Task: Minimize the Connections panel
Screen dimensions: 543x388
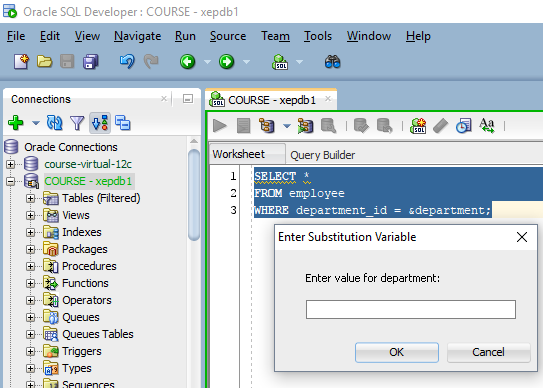Action: [x=188, y=99]
